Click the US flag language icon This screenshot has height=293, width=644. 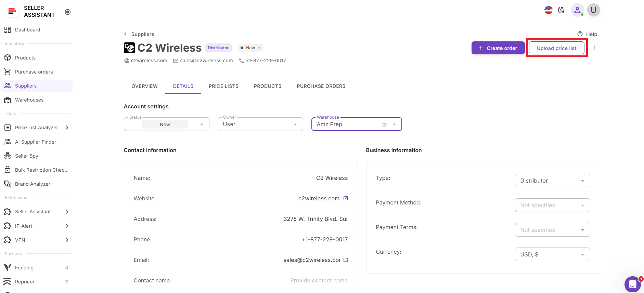point(548,10)
